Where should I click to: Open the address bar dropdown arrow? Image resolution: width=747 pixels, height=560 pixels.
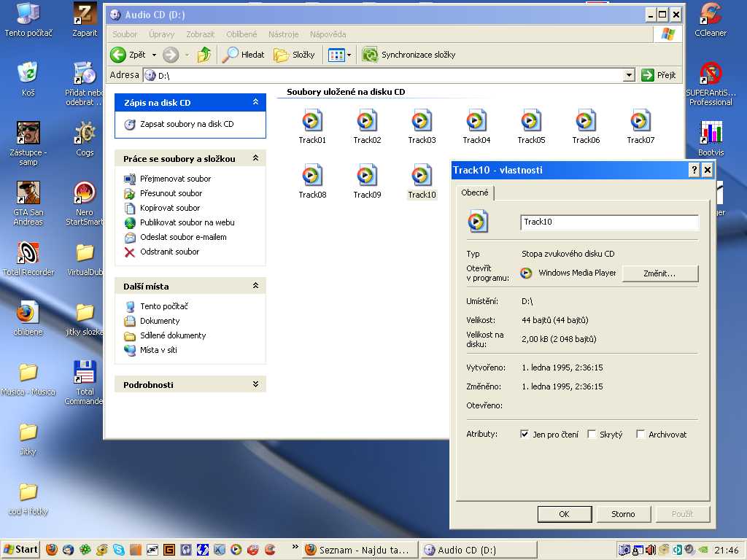(629, 75)
